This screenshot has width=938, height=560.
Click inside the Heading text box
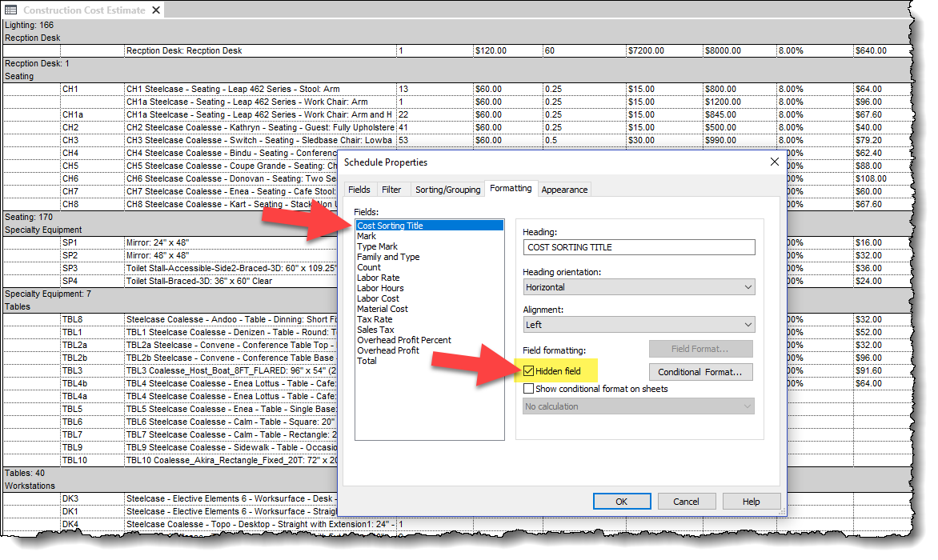(x=639, y=246)
